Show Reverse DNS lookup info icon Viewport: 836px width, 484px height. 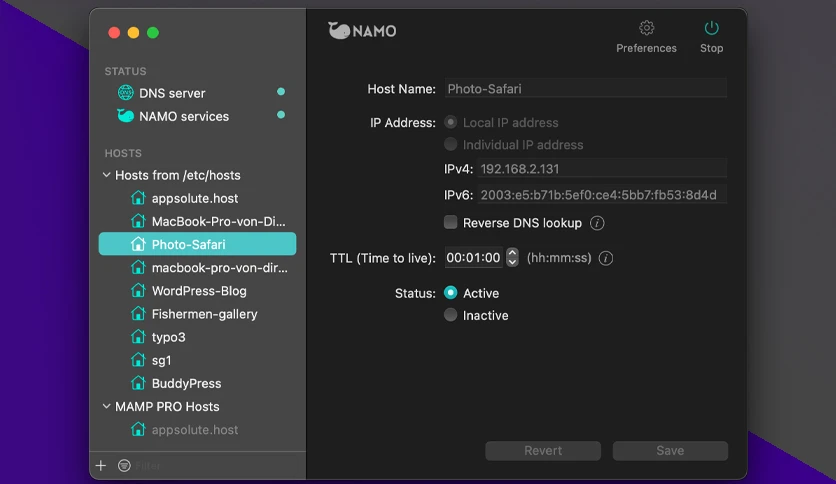597,223
